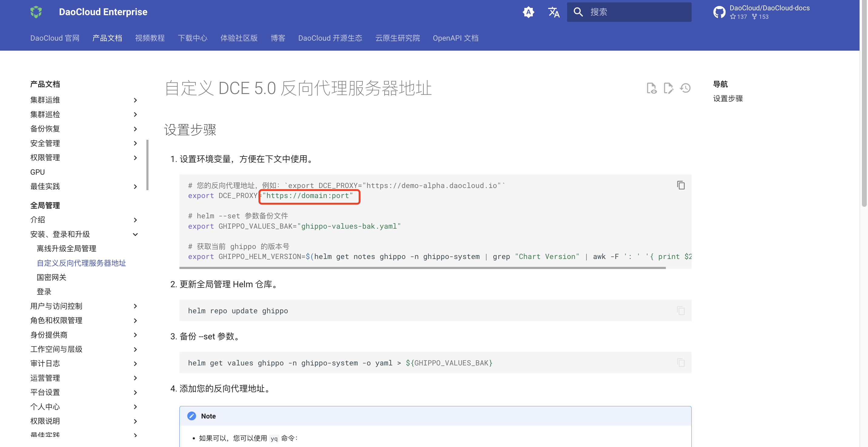868x447 pixels.
Task: Open DaoCloud 开源生态 tab
Action: point(330,38)
